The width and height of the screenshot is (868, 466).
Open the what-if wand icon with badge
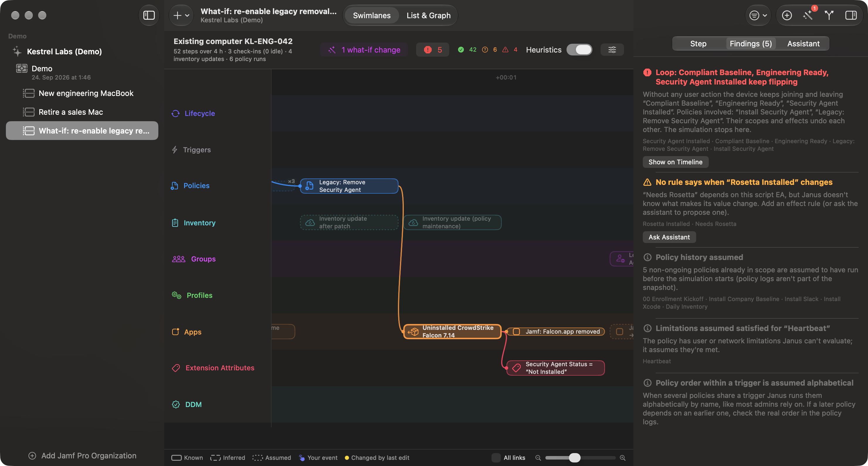(808, 15)
